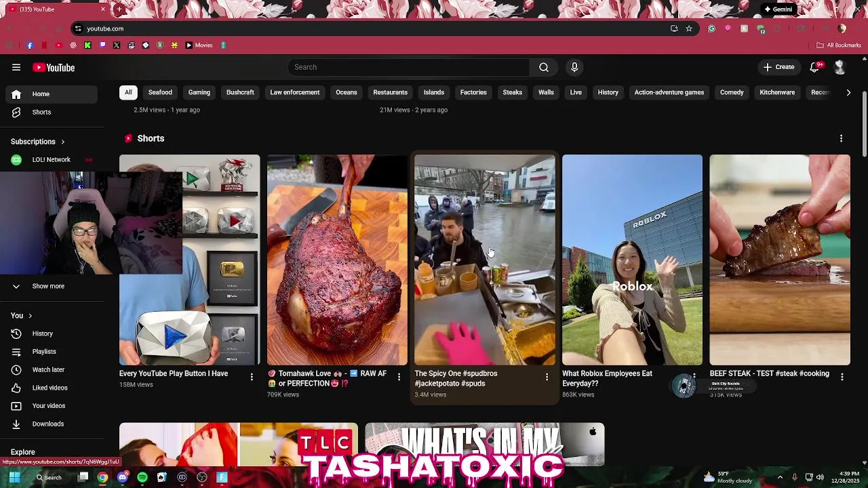Screen dimensions: 868x488
Task: Expand the You section chevron
Action: click(30, 316)
